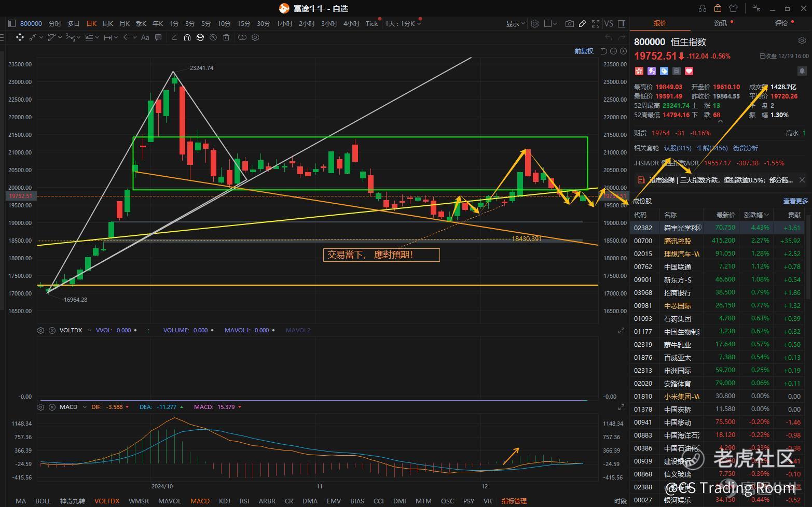This screenshot has height=507, width=812.
Task: Switch to 周K weekly period
Action: pos(108,23)
